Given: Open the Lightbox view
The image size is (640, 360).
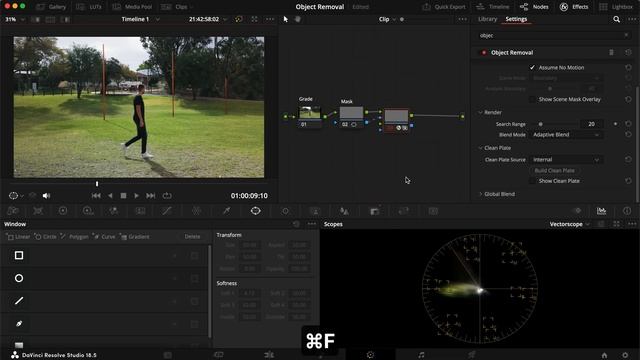Looking at the screenshot, I should pyautogui.click(x=616, y=7).
